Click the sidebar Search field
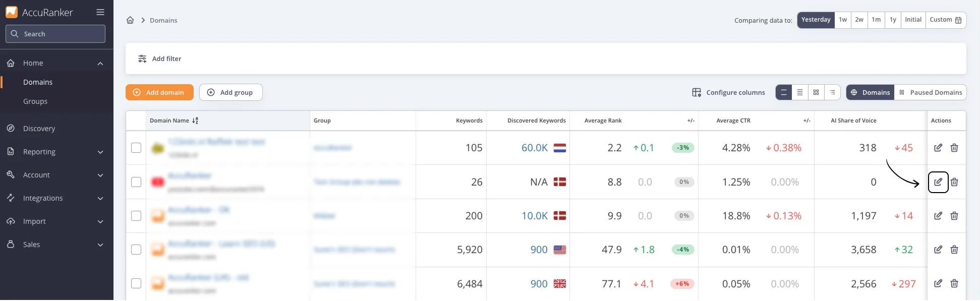The height and width of the screenshot is (301, 980). 55,34
